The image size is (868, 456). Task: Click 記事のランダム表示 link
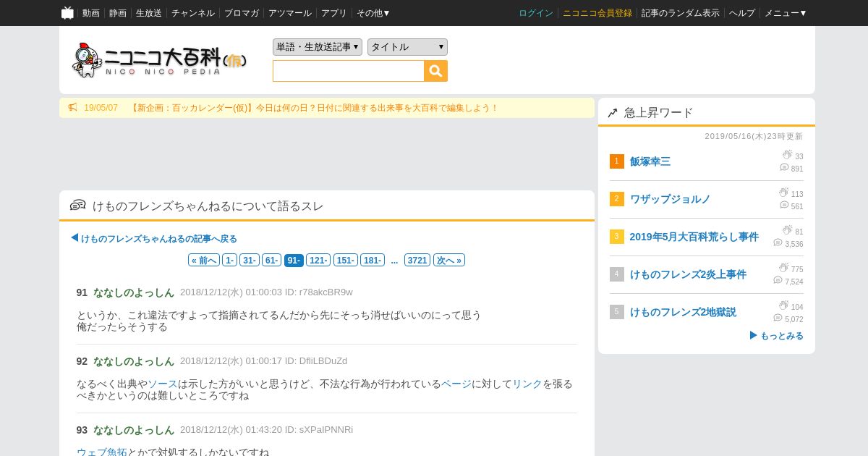click(681, 13)
